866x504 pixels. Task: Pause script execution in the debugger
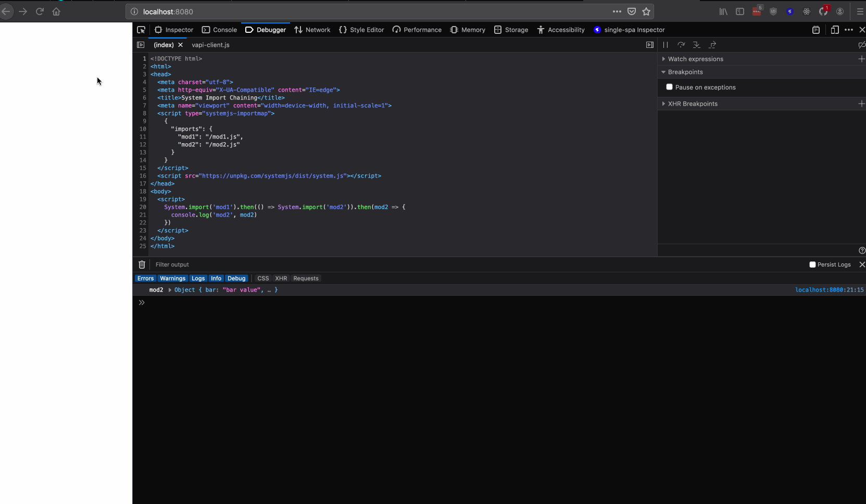click(666, 45)
